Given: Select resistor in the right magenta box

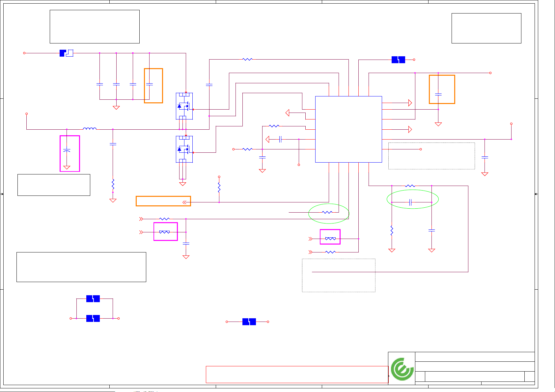Looking at the screenshot, I should [x=330, y=239].
